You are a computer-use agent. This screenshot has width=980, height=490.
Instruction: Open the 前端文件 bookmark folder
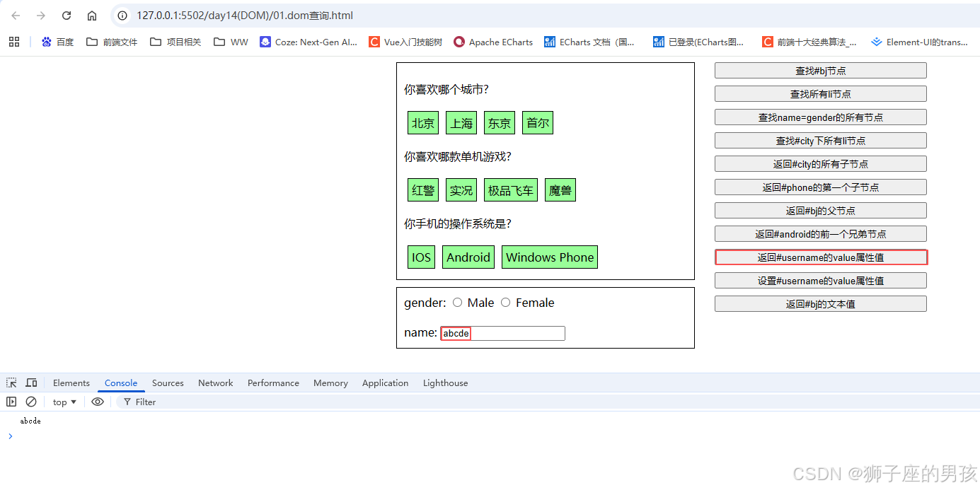click(112, 42)
